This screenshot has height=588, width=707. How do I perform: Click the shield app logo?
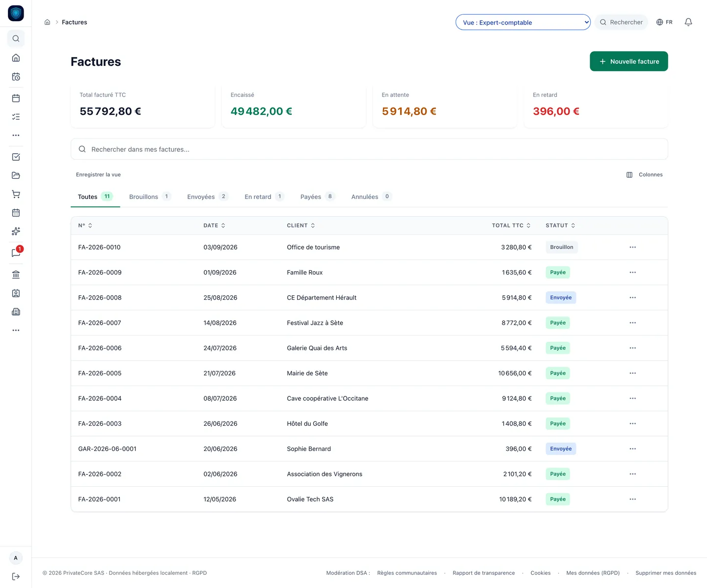pyautogui.click(x=16, y=13)
